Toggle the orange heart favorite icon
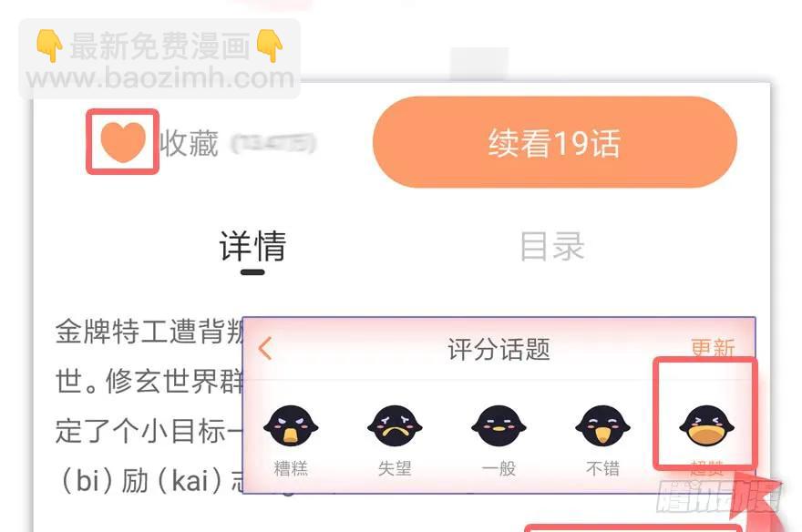This screenshot has height=532, width=802. [123, 141]
